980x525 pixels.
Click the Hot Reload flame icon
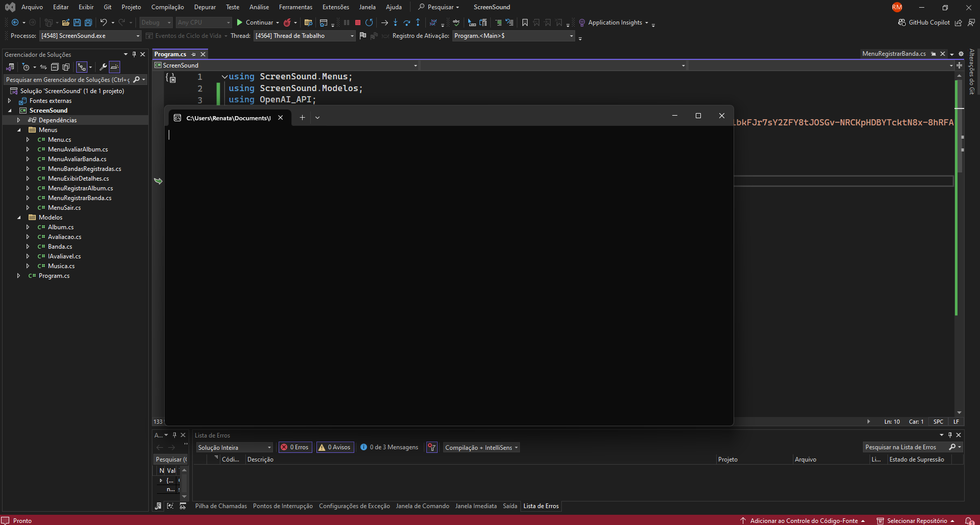287,23
